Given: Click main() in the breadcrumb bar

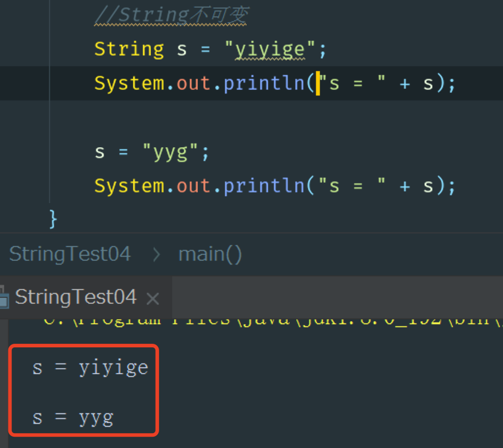Looking at the screenshot, I should coord(210,254).
